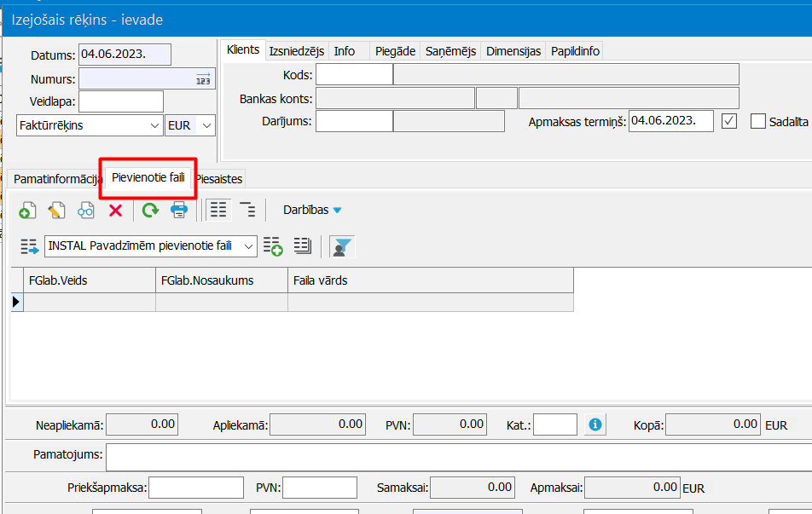Select the first grid row indicator arrow
Viewport: 812px width, 514px height.
[16, 302]
